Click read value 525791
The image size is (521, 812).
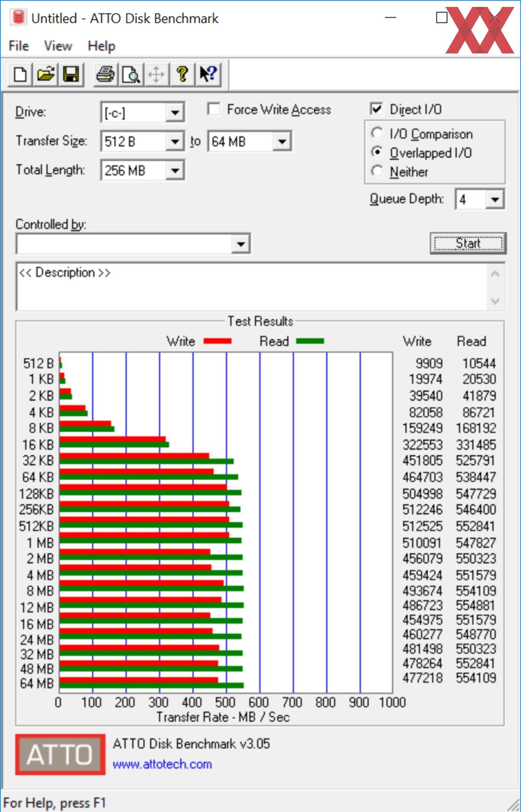476,461
